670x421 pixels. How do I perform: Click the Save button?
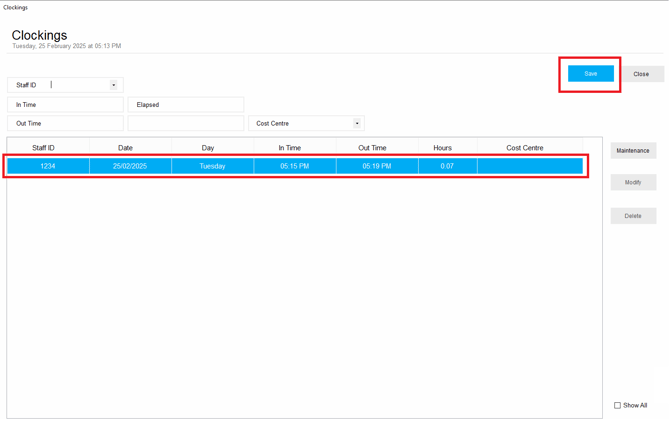[590, 74]
